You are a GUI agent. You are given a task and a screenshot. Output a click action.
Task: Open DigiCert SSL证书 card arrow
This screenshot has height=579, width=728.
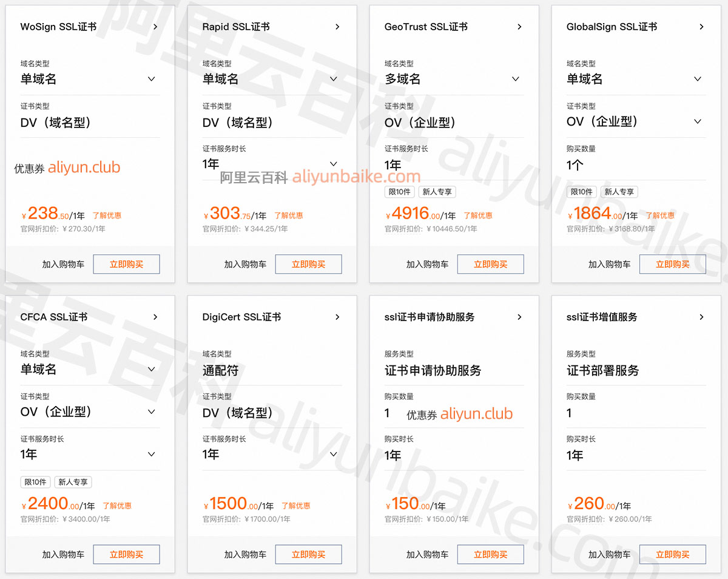(337, 317)
